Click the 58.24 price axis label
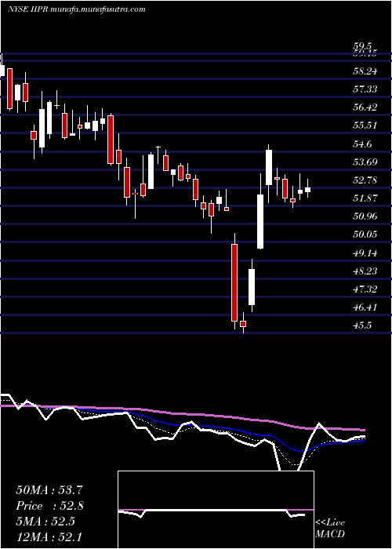392x549 pixels. tap(365, 71)
